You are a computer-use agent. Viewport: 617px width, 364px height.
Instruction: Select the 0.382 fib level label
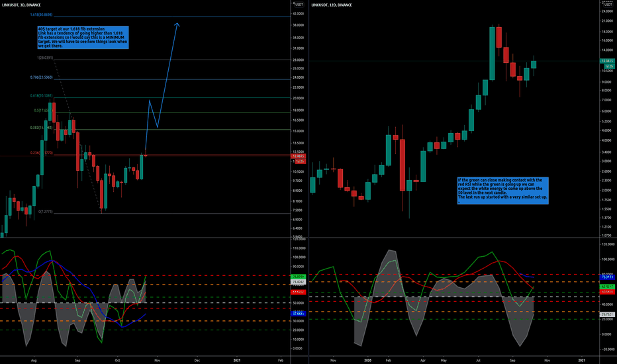point(41,128)
